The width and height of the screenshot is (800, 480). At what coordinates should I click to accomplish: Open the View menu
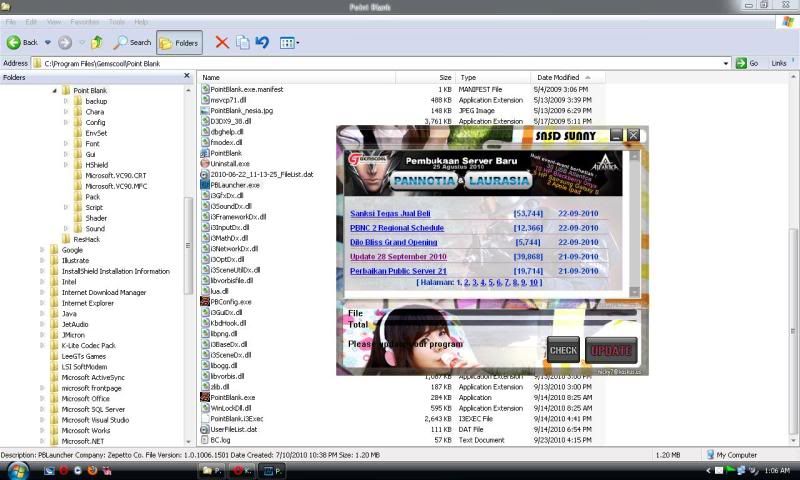[54, 22]
